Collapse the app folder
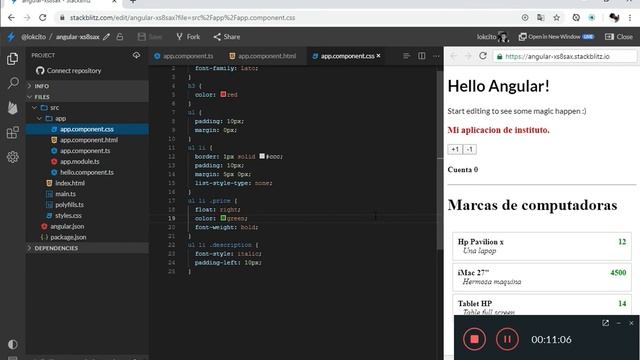Viewport: 640px width, 360px height. [x=87, y=118]
